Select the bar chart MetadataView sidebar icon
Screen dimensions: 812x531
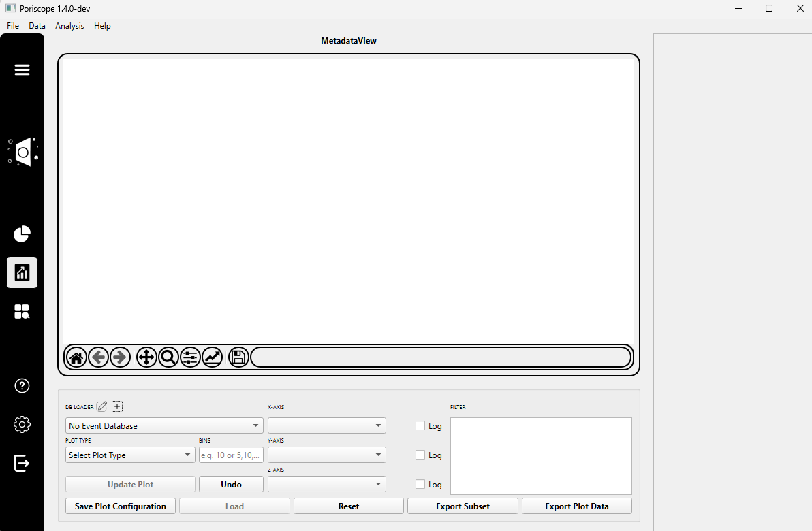pyautogui.click(x=22, y=272)
